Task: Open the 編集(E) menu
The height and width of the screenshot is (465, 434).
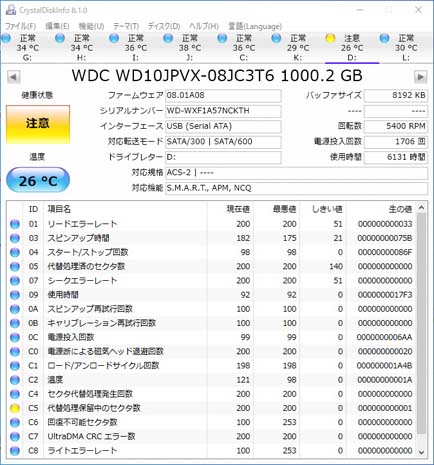Action: click(57, 26)
